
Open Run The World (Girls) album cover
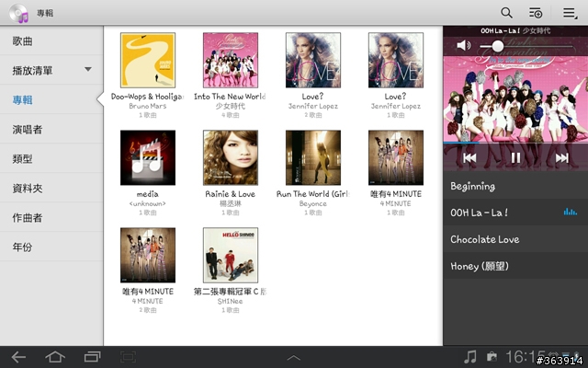click(x=313, y=157)
